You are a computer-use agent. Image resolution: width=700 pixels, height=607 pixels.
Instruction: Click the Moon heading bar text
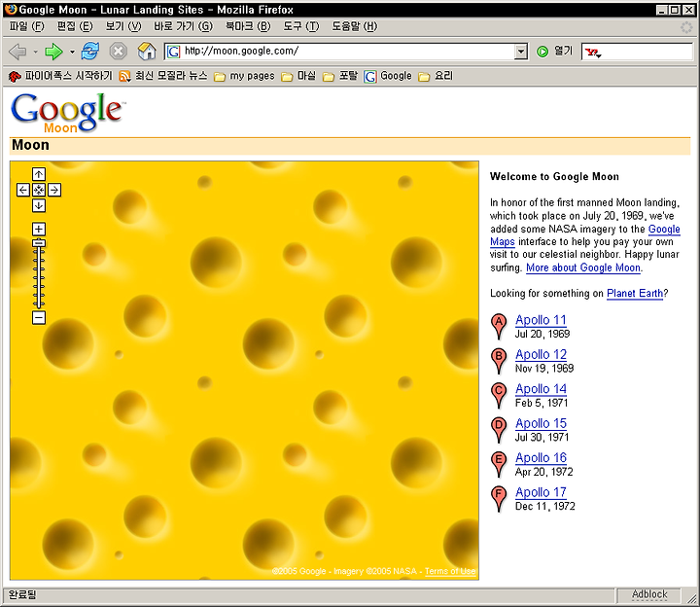pyautogui.click(x=30, y=145)
